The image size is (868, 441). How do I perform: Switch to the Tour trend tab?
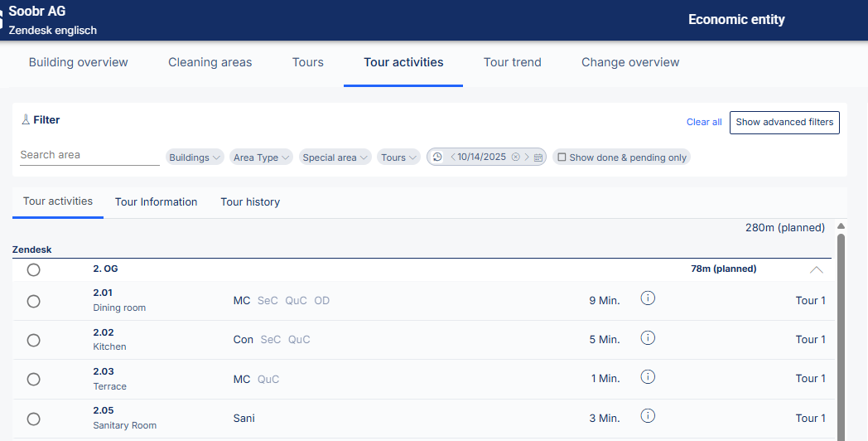coord(512,62)
